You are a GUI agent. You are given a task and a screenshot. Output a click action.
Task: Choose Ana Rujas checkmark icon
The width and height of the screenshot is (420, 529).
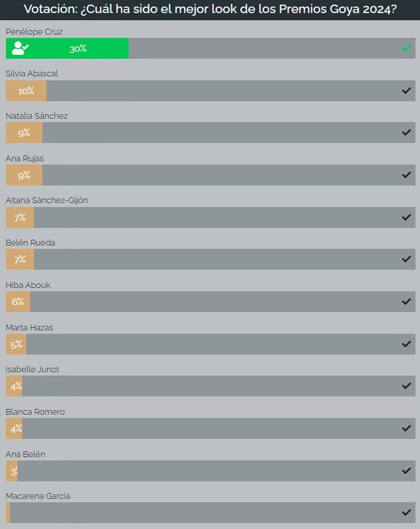(x=406, y=175)
